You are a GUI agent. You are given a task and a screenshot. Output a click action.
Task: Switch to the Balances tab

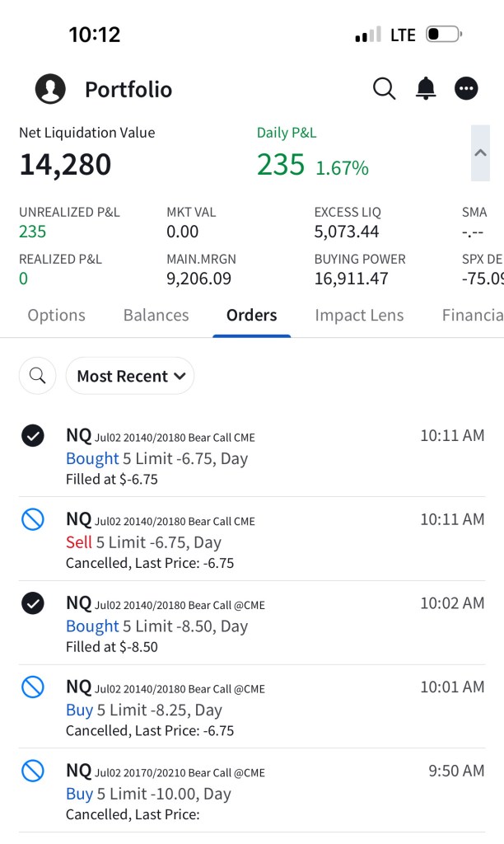(156, 315)
